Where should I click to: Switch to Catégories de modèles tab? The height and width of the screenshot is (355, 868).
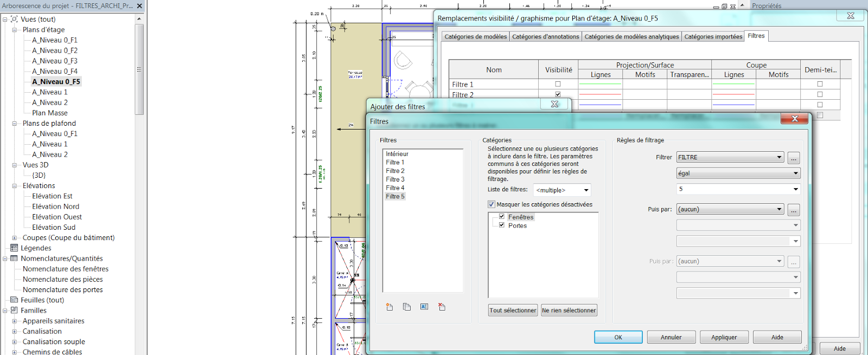coord(475,36)
